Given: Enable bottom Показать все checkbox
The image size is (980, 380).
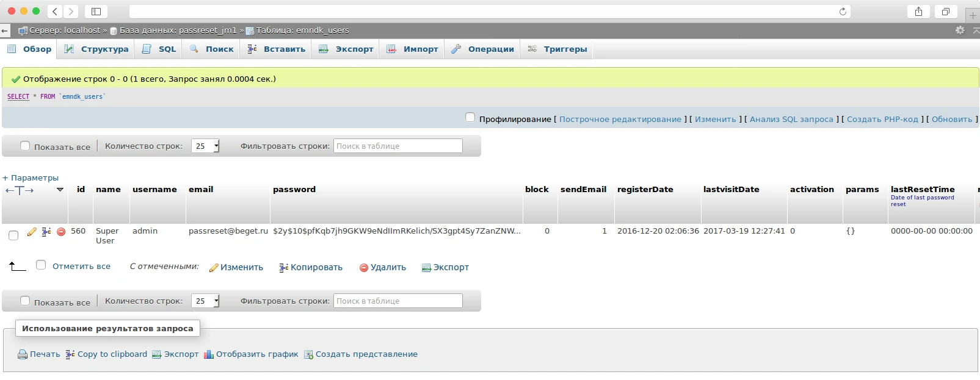Looking at the screenshot, I should point(25,301).
